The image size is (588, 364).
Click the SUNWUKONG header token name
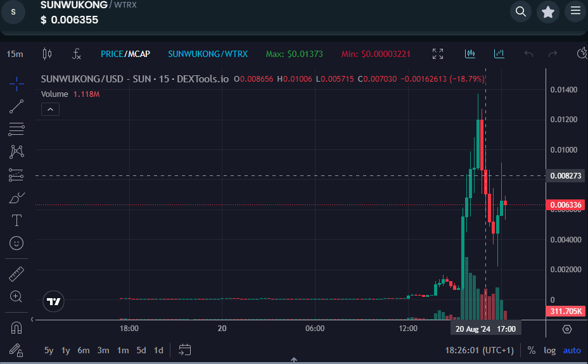pyautogui.click(x=74, y=5)
